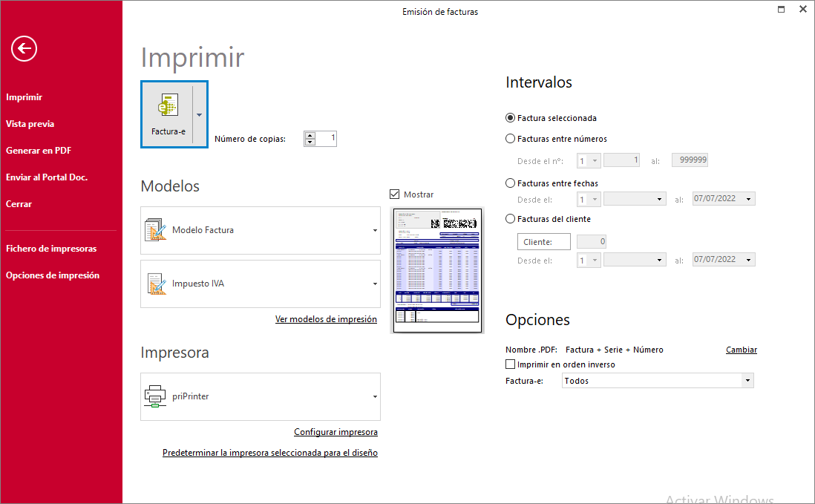This screenshot has width=815, height=504.
Task: Click the Configurar impresora link
Action: (x=336, y=432)
